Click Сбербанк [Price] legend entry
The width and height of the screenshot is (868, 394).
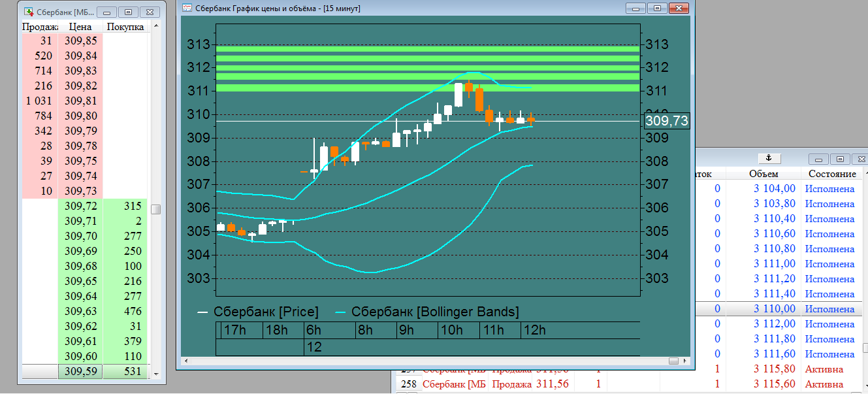(257, 312)
